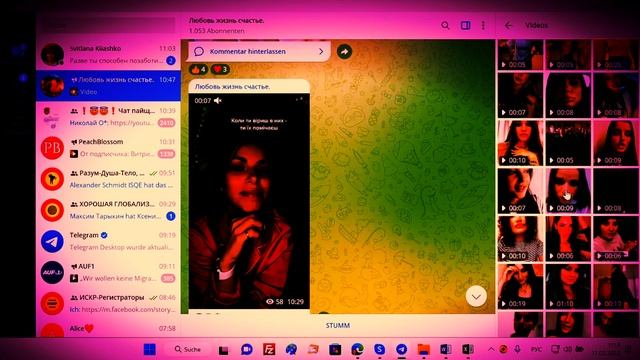Open the Windows Start menu
640x360 pixels.
pyautogui.click(x=149, y=349)
